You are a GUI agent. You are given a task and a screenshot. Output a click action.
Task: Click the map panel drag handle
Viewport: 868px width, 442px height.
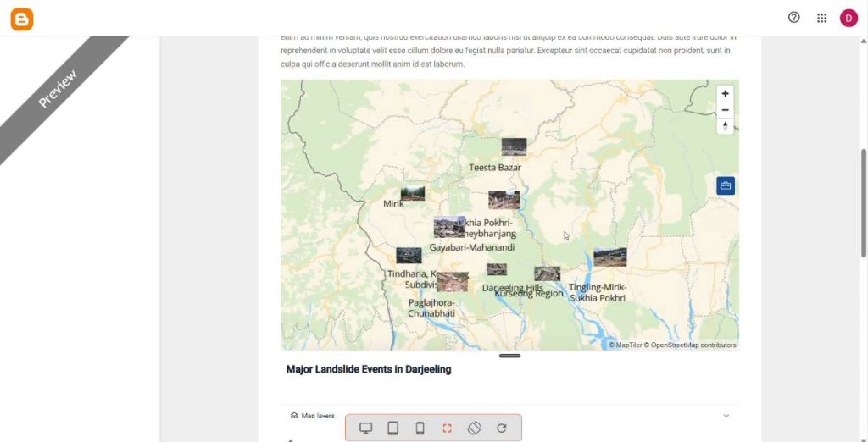[x=509, y=356]
